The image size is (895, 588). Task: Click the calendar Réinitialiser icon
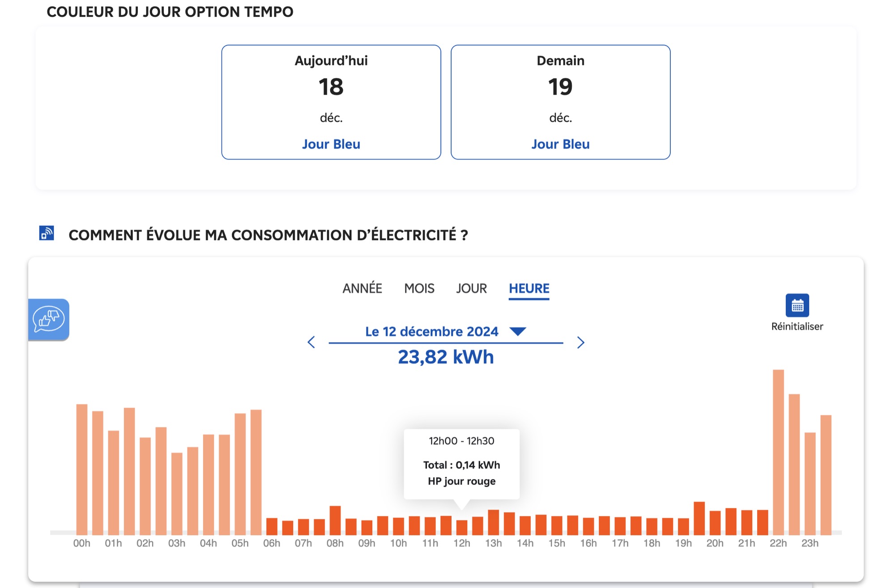coord(797,305)
